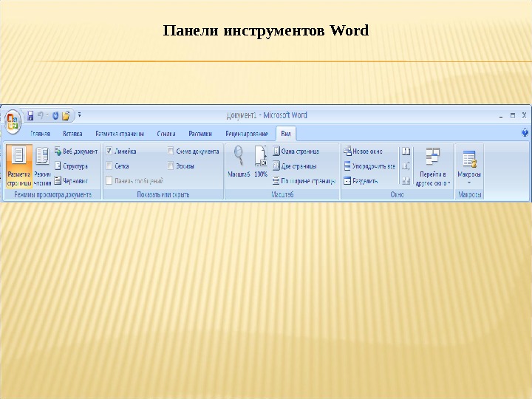Go to Разметка страницы tab
Viewport: 532px width, 399px height.
click(x=120, y=134)
